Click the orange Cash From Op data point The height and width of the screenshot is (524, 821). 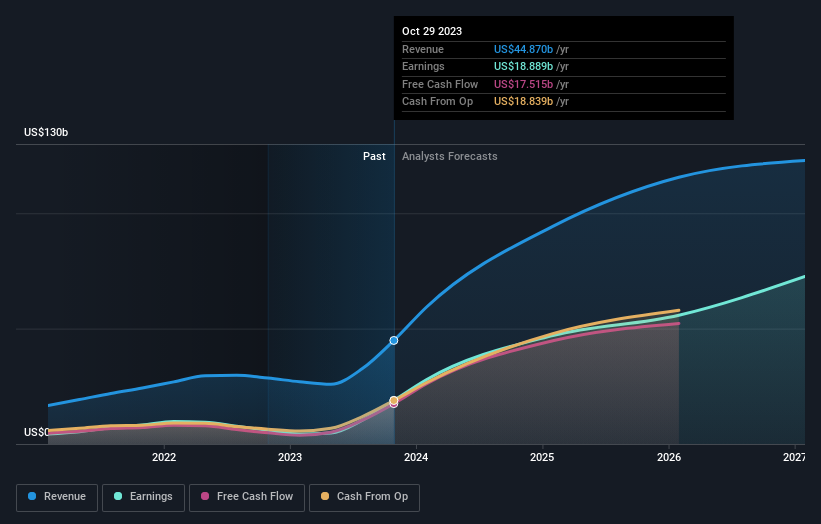point(394,400)
